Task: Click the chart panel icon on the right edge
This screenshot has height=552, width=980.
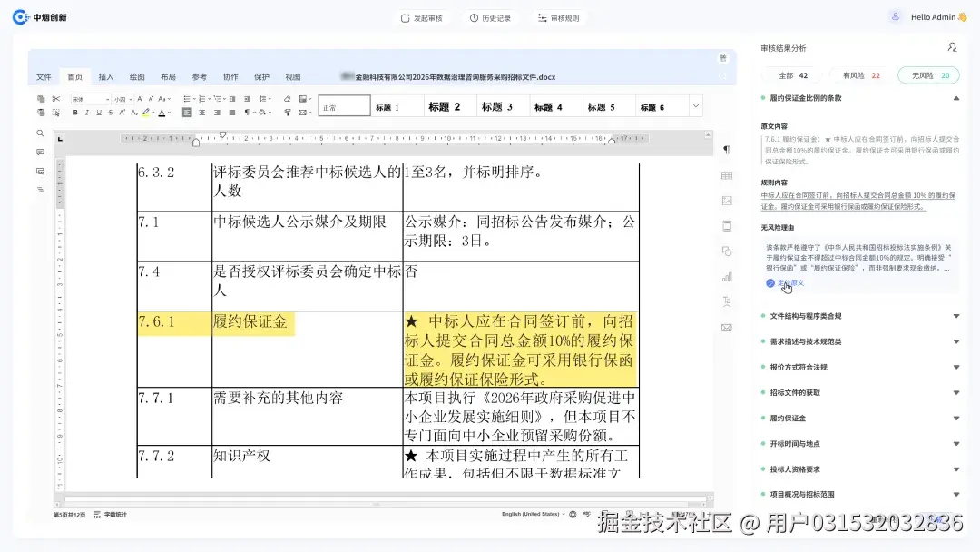Action: coord(727,278)
